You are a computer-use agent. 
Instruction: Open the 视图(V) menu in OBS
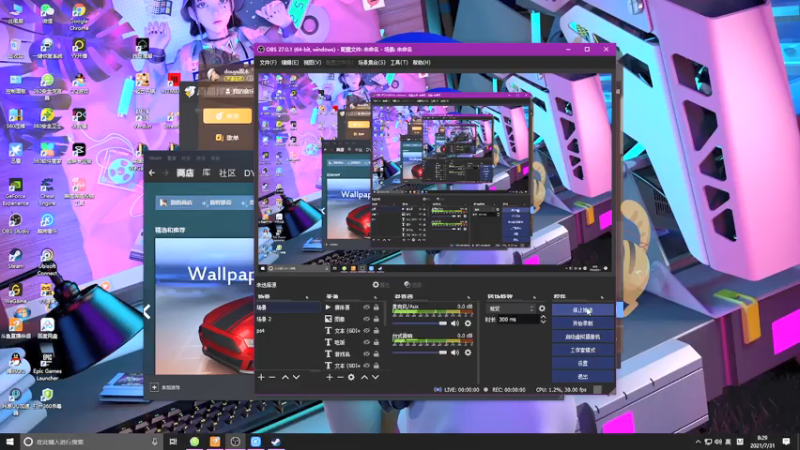point(312,63)
